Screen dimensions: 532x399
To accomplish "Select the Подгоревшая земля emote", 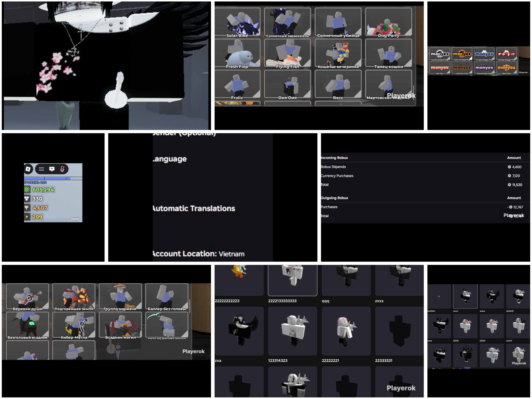I will 74,297.
